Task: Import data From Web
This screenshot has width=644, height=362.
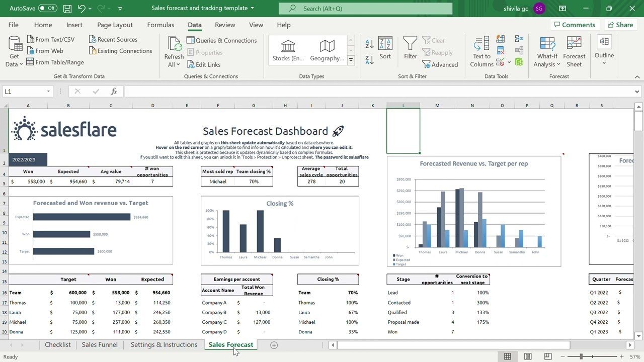Action: click(45, 51)
